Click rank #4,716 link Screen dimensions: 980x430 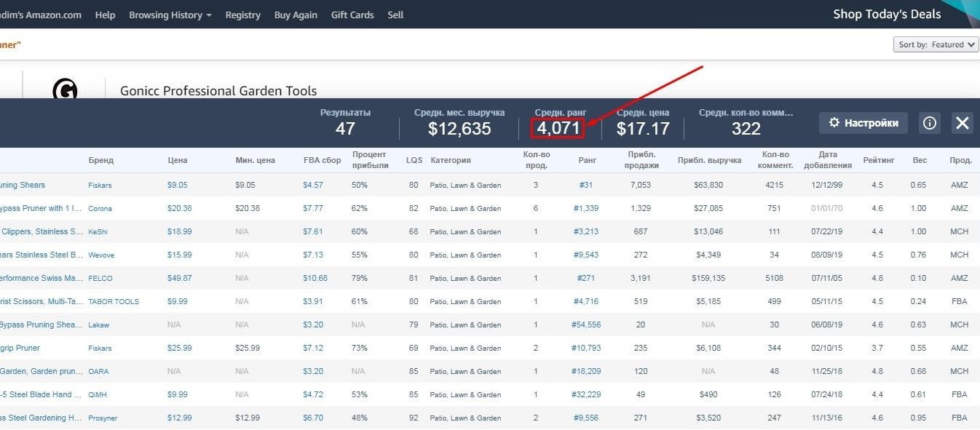pos(586,302)
